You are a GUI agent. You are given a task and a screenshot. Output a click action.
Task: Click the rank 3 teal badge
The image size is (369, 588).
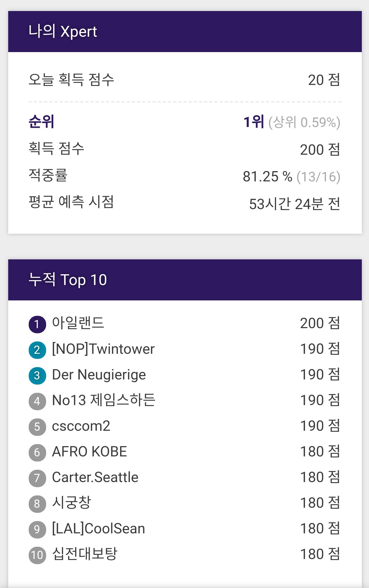(37, 376)
